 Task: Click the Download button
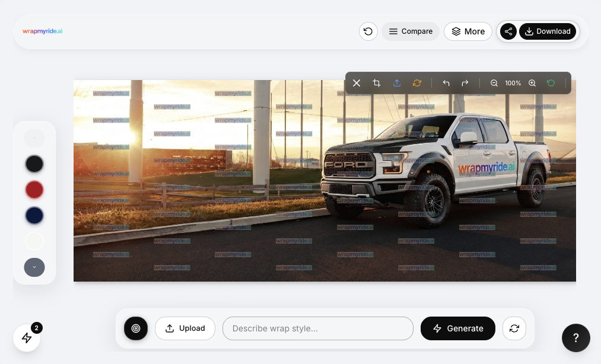tap(548, 31)
